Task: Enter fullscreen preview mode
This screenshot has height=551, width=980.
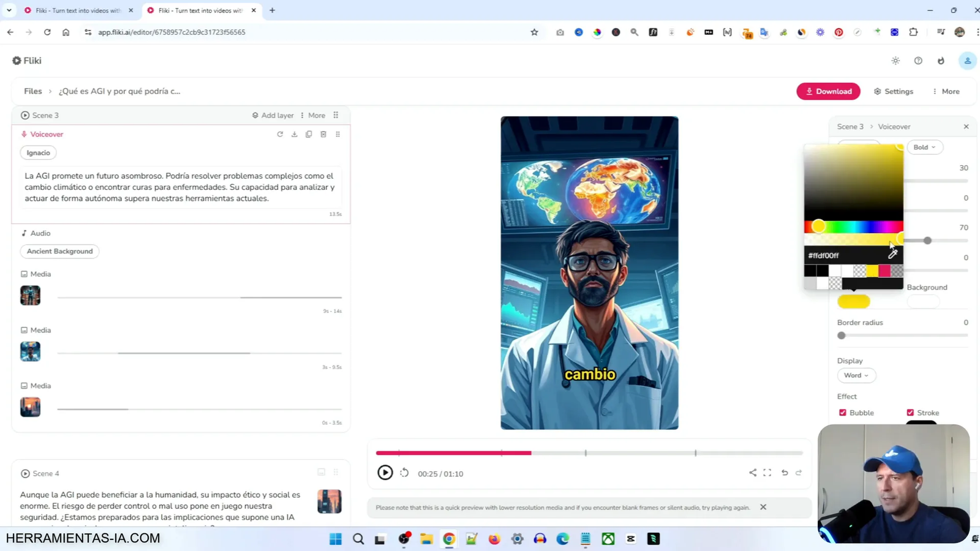Action: [767, 472]
